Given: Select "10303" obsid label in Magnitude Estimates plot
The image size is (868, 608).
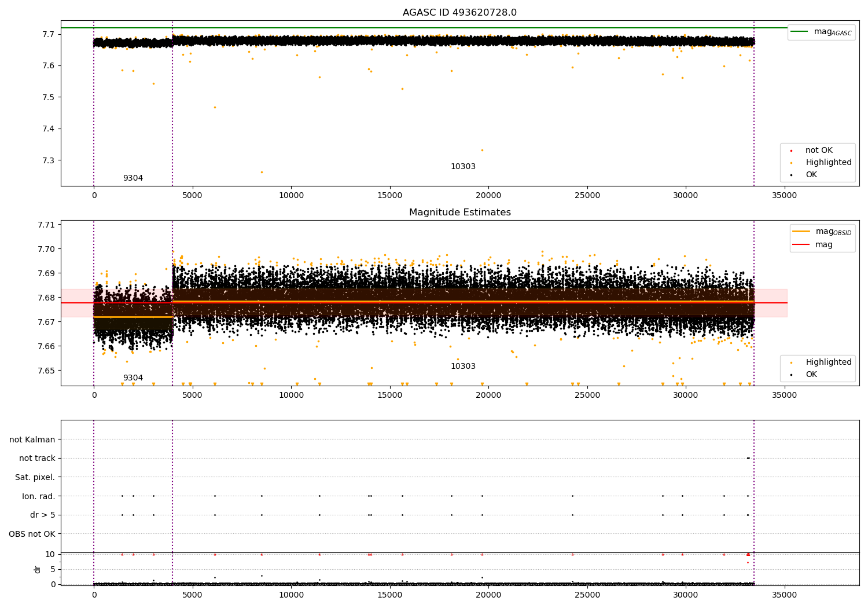Looking at the screenshot, I should tap(463, 367).
